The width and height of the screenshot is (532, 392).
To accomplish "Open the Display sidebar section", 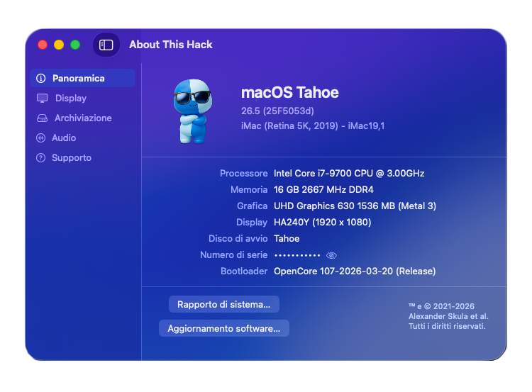I will (x=83, y=99).
